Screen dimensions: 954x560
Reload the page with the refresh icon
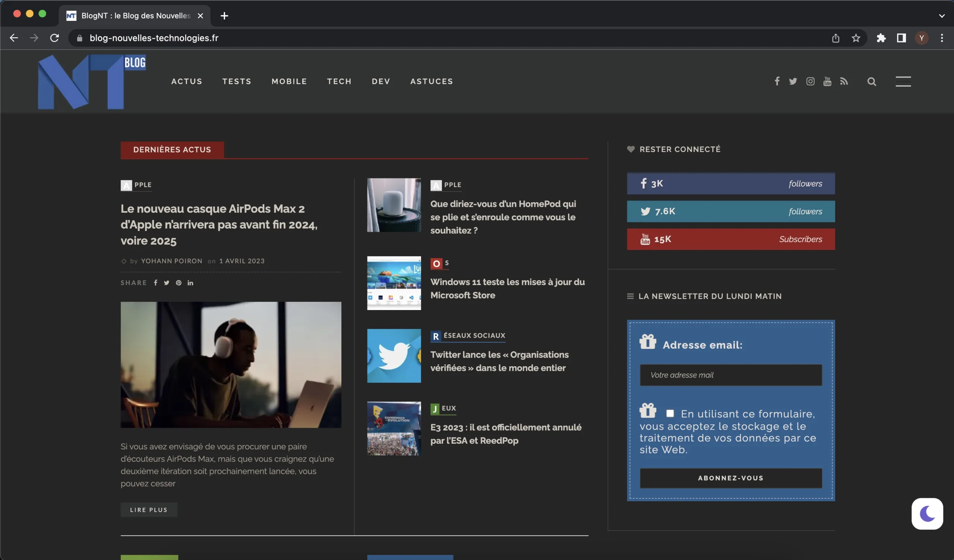[54, 38]
